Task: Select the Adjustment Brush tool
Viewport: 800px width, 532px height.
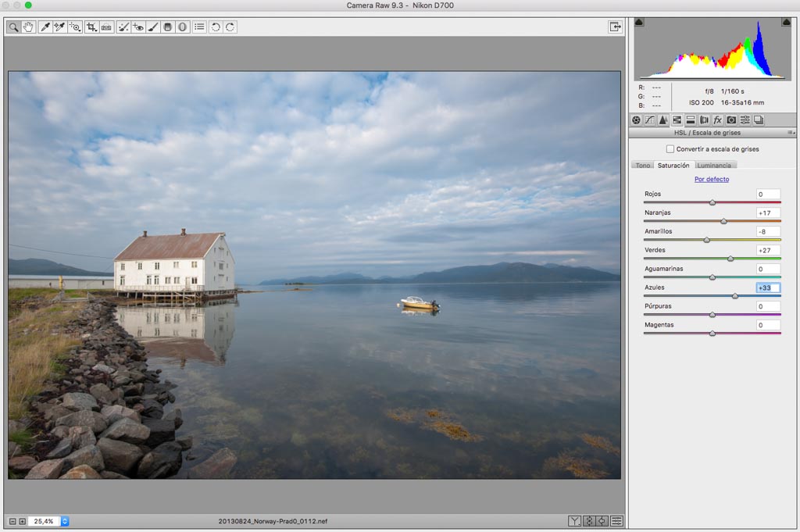Action: (153, 27)
